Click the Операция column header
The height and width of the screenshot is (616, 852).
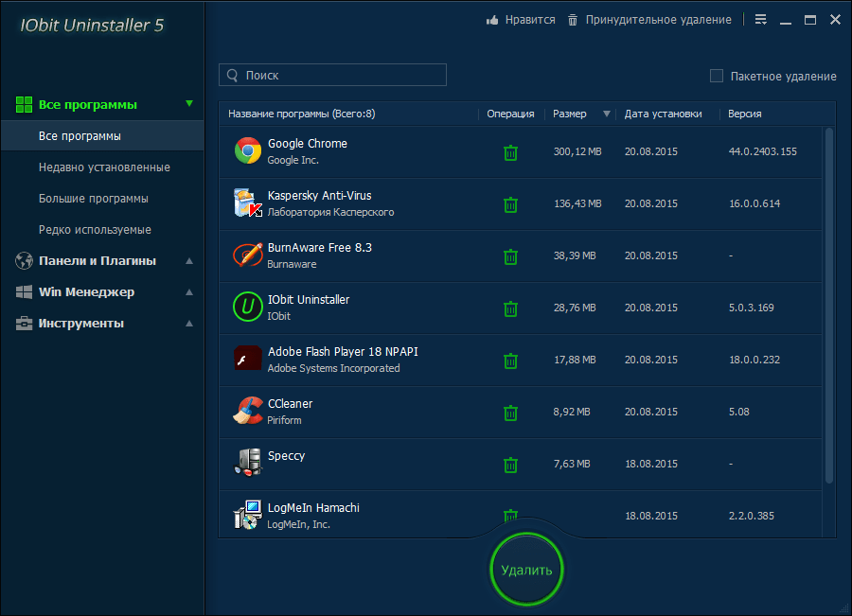tap(510, 114)
